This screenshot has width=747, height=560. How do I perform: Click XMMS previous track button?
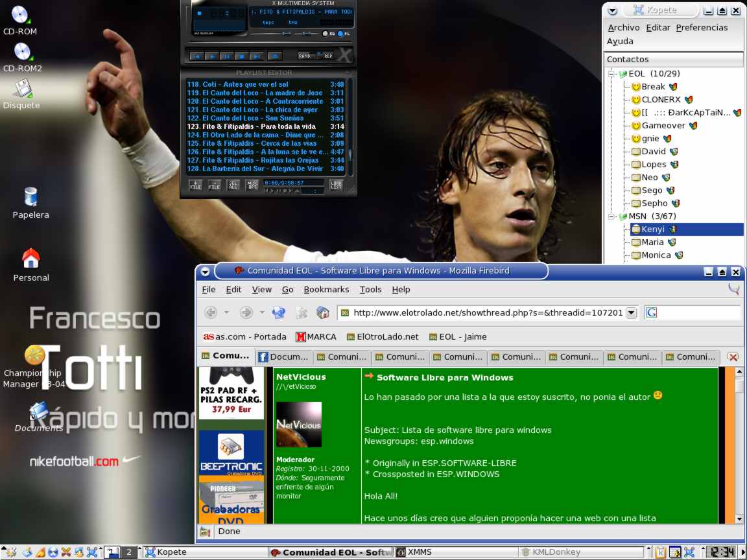(196, 56)
